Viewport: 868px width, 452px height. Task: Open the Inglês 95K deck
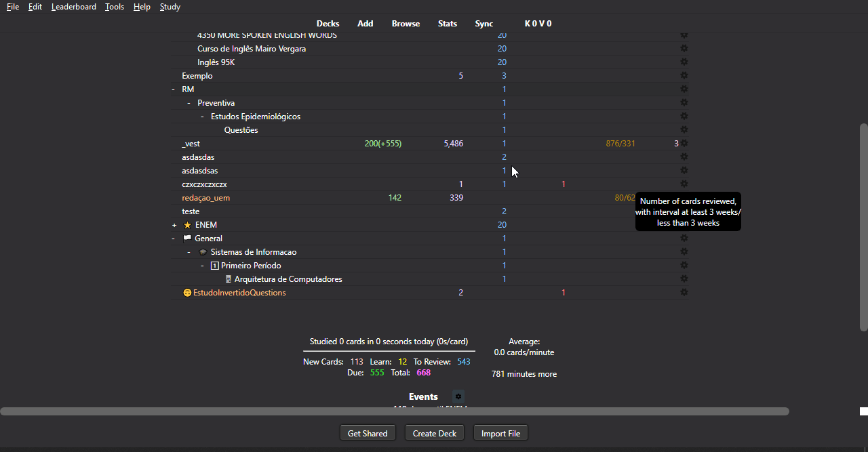(x=216, y=62)
